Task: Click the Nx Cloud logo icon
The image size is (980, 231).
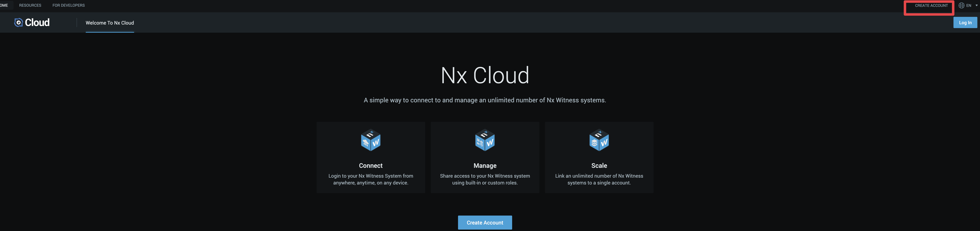Action: [x=18, y=23]
